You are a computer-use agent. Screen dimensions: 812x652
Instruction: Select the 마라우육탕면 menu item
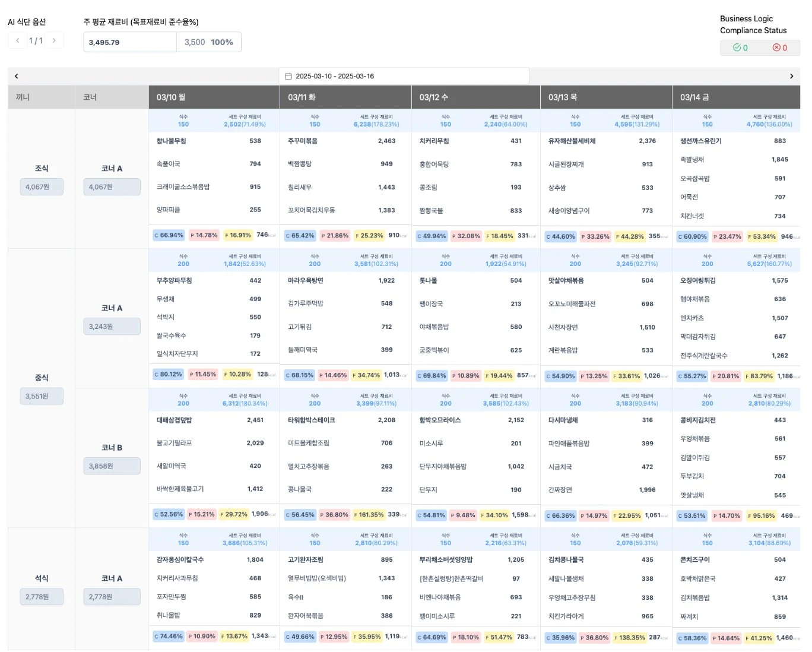point(306,280)
